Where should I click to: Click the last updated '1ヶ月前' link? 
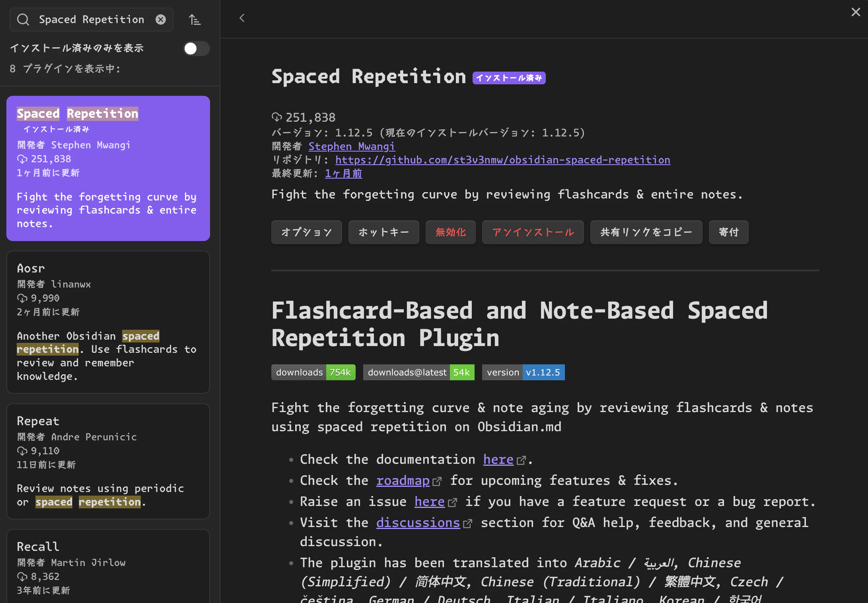coord(344,173)
